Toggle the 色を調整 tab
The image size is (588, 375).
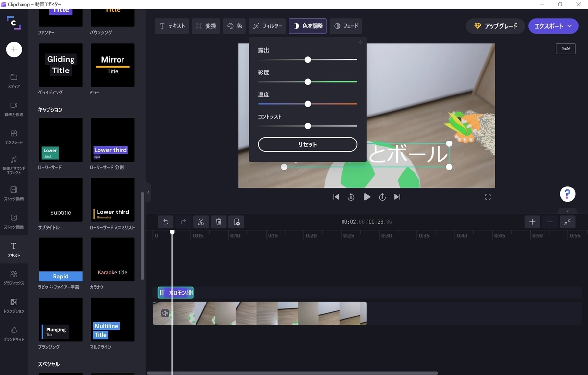pyautogui.click(x=308, y=26)
